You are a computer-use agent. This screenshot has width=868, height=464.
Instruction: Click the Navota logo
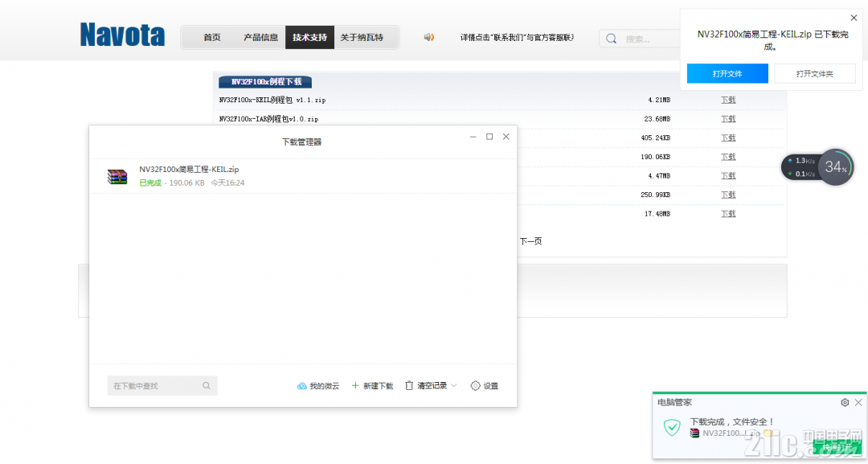pos(122,35)
